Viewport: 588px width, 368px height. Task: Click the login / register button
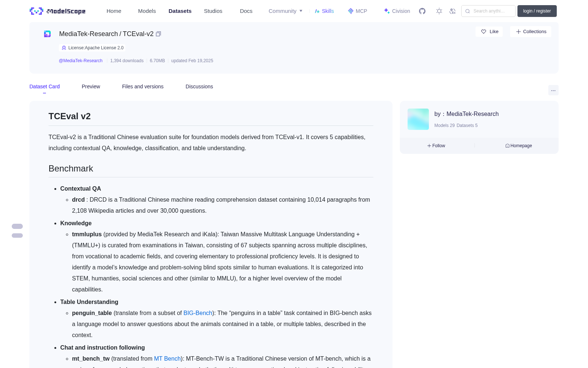[537, 11]
